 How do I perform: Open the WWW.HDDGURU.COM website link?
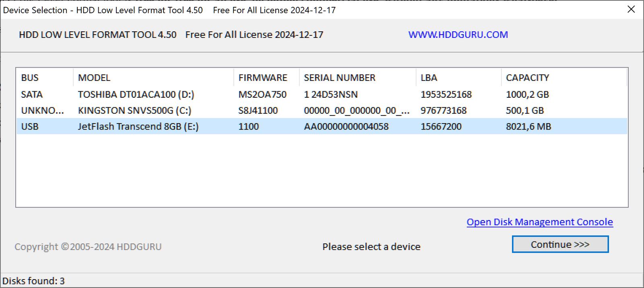coord(458,35)
